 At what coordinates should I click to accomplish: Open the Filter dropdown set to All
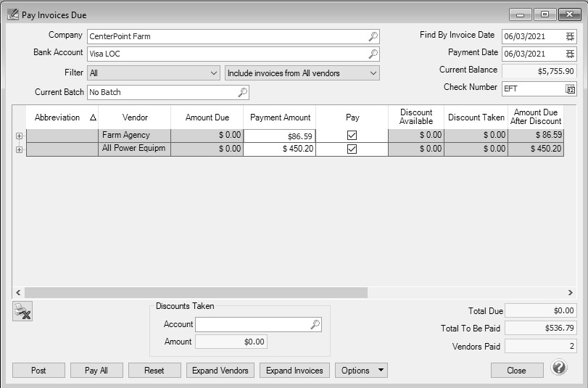click(x=213, y=73)
